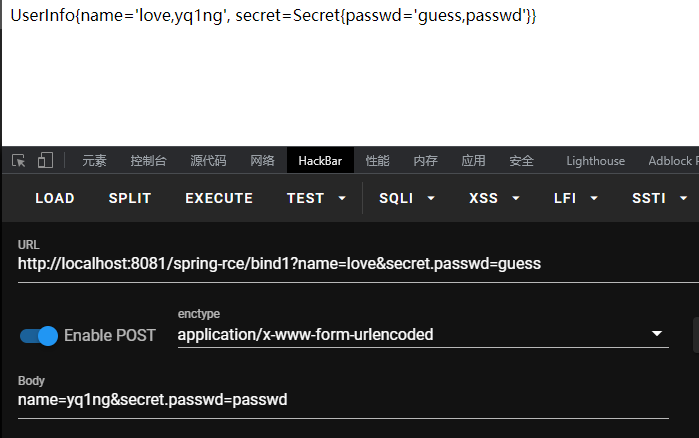
Task: Run the request with EXECUTE
Action: pos(219,198)
